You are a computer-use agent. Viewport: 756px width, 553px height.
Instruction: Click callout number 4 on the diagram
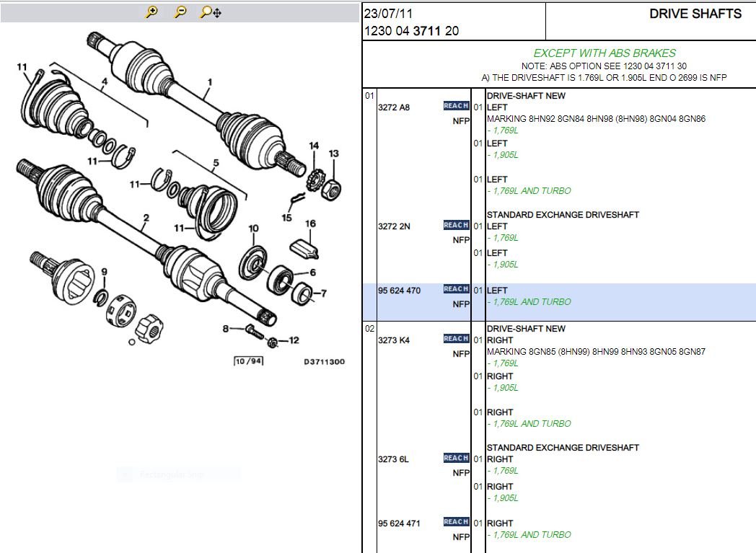tap(105, 82)
